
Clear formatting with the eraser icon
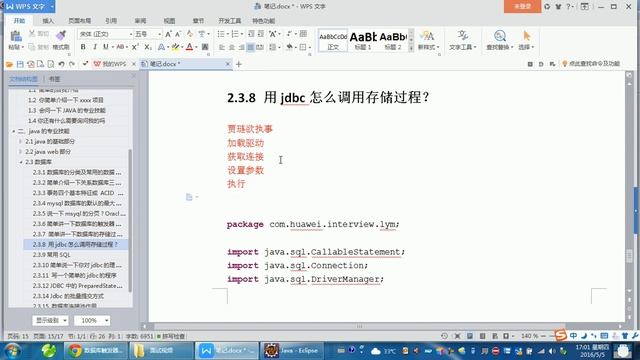[x=190, y=34]
